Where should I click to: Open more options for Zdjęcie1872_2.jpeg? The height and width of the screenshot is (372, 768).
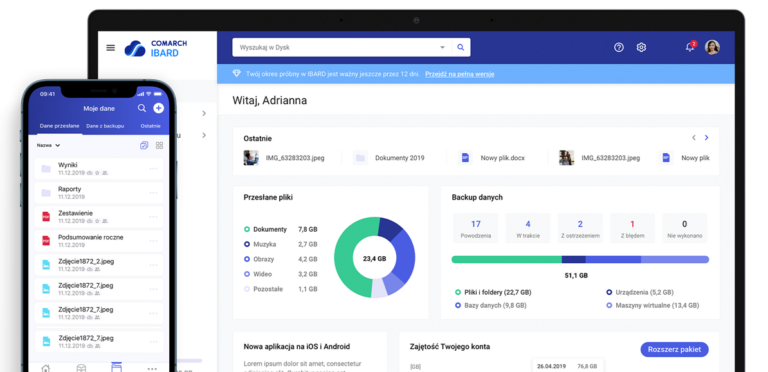click(153, 265)
